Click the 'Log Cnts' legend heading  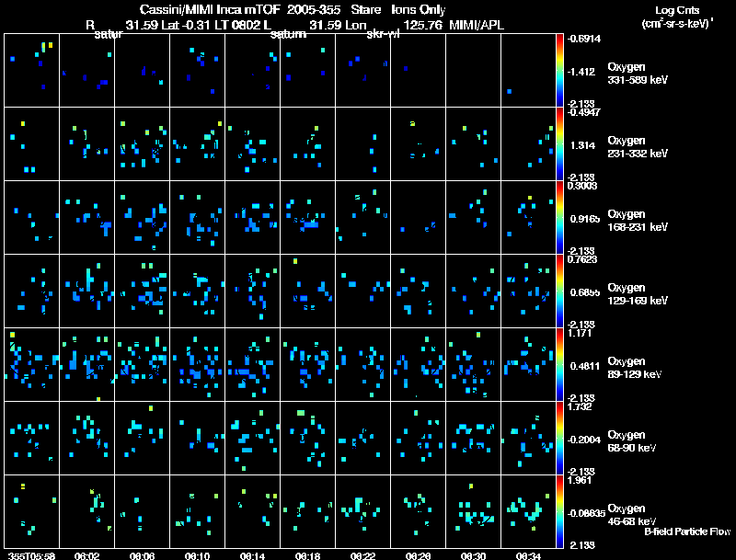click(676, 11)
